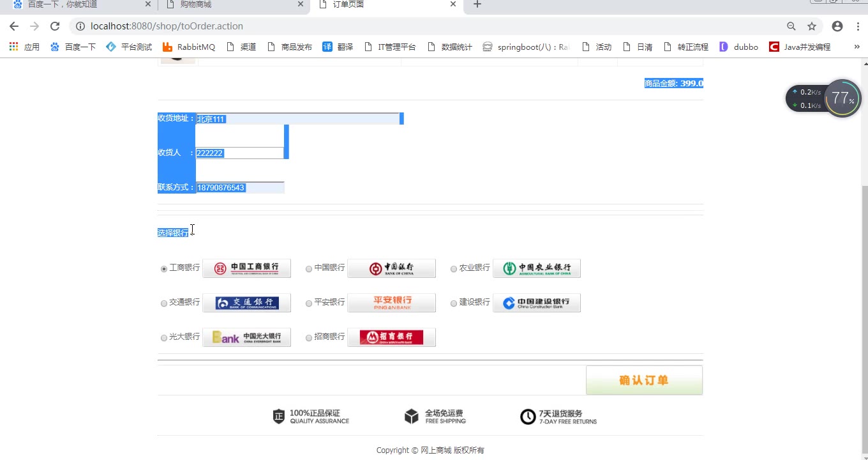Click the Agricultural Bank 中国农业银行 logo
Screen dimensions: 868x460
click(537, 268)
